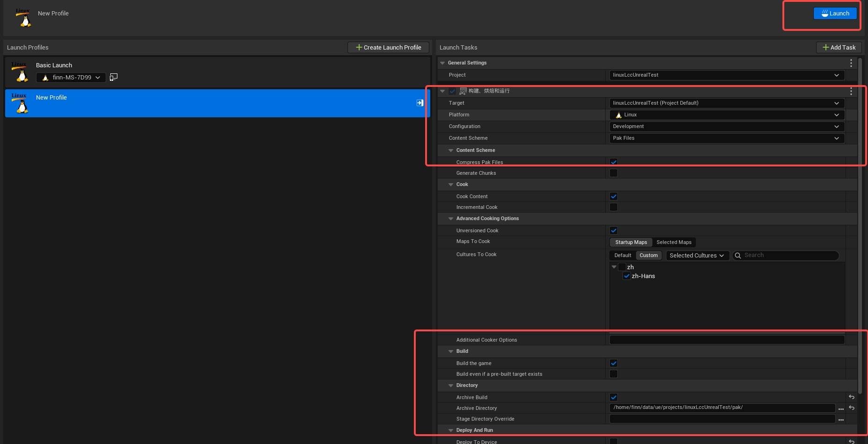Click the cultures Search field
Screen dimensions: 868x444
(x=786, y=255)
